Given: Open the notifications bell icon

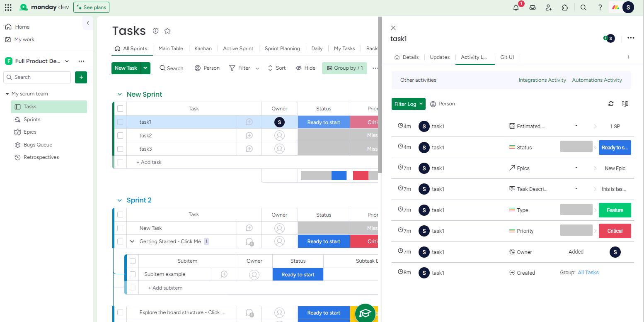Looking at the screenshot, I should 516,7.
